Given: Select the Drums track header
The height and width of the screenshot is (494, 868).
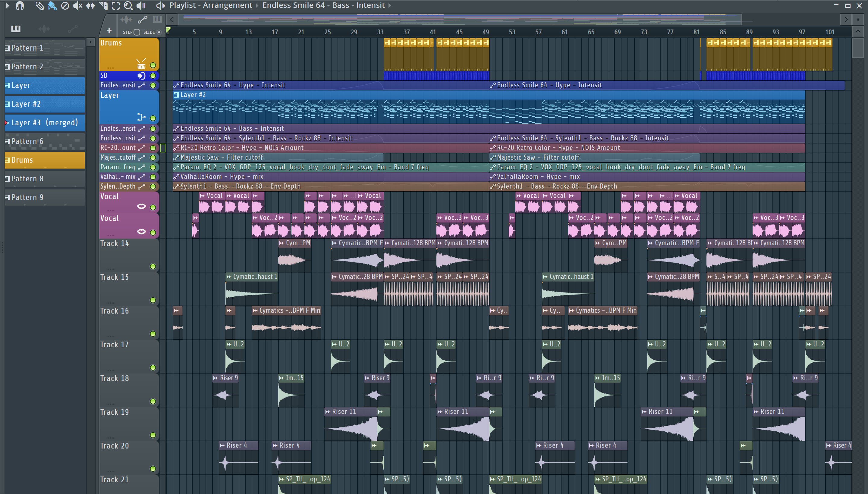Looking at the screenshot, I should (129, 54).
